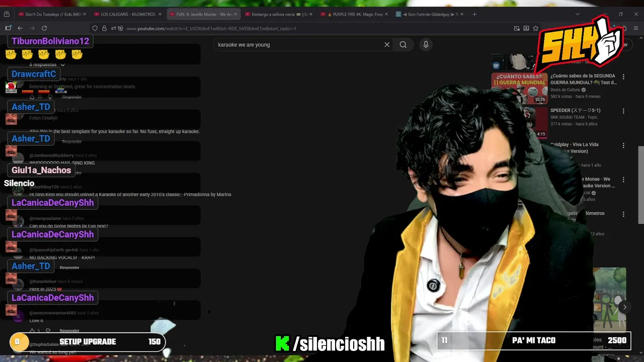Like the 'listening at 2x speed' comment
The image size is (644, 362).
click(x=32, y=97)
